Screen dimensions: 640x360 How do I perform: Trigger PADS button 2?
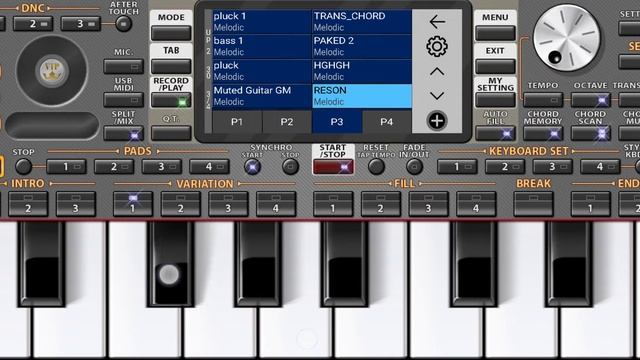click(x=114, y=167)
